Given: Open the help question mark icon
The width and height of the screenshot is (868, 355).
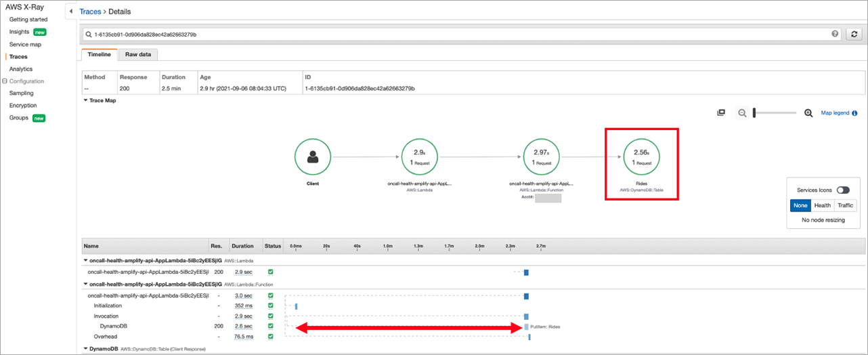Looking at the screenshot, I should click(x=836, y=34).
